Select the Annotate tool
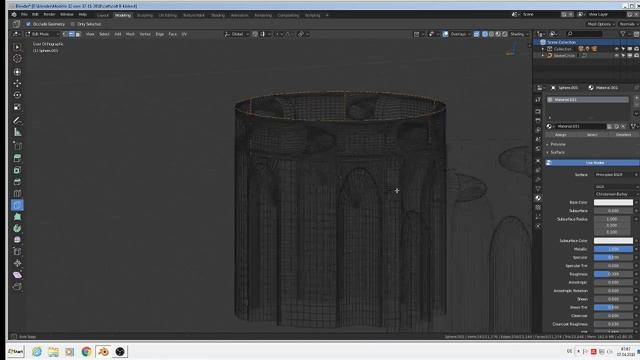 17,120
